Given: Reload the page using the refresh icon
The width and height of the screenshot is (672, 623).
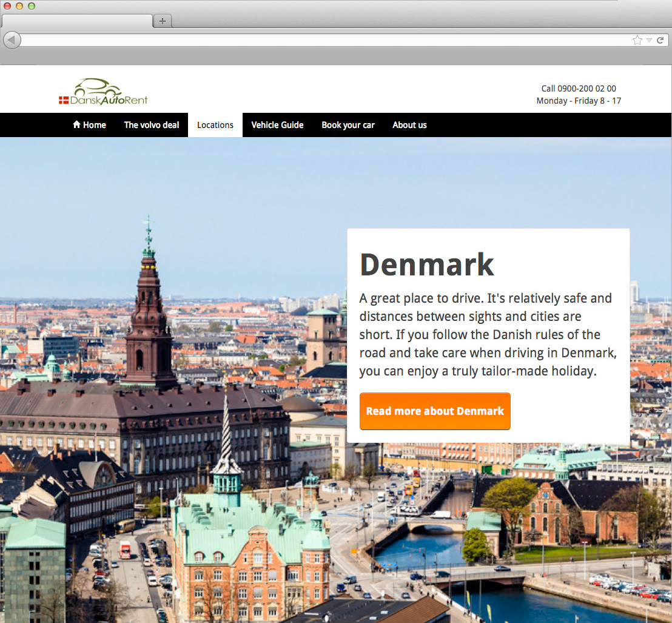Looking at the screenshot, I should click(x=660, y=41).
